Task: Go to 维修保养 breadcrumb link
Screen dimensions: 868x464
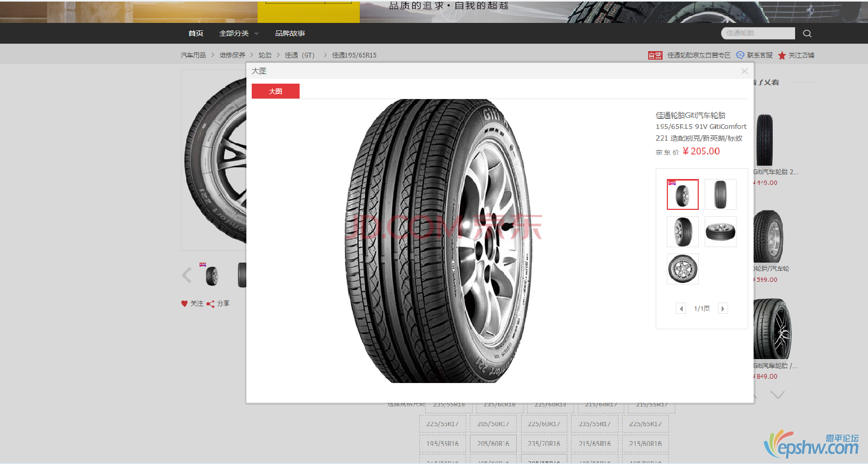Action: [x=233, y=55]
